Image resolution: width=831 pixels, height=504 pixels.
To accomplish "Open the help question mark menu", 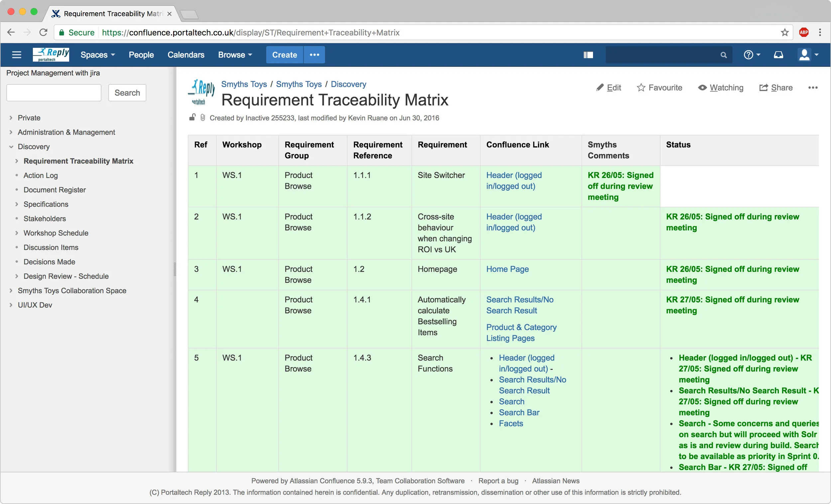I will (x=752, y=54).
